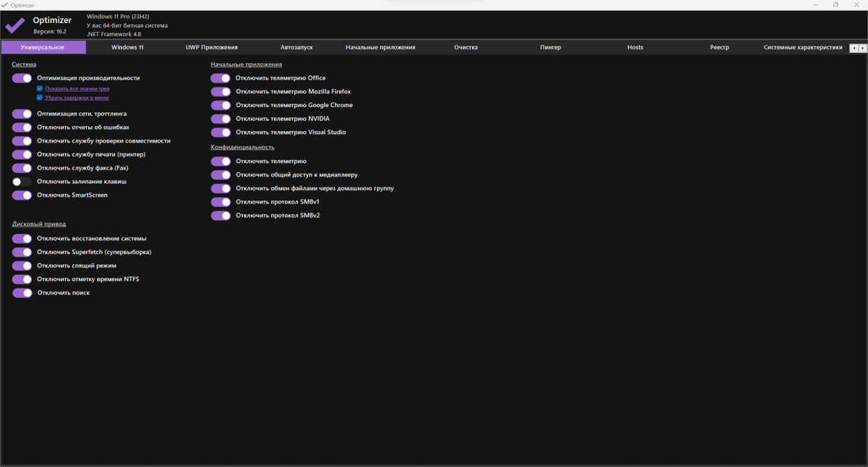The image size is (868, 467).
Task: Click the Optimizer purple checkmark logo
Action: 14,25
